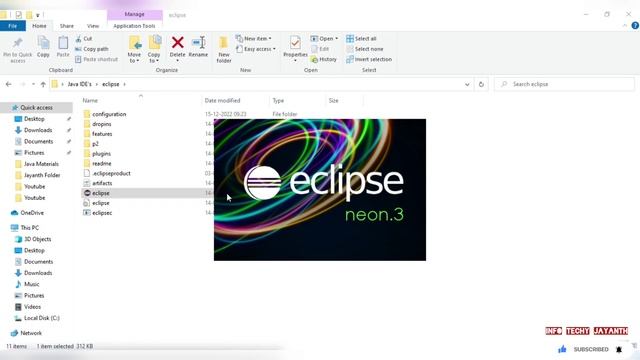
Task: Open Network in the navigation pane
Action: tap(27, 333)
